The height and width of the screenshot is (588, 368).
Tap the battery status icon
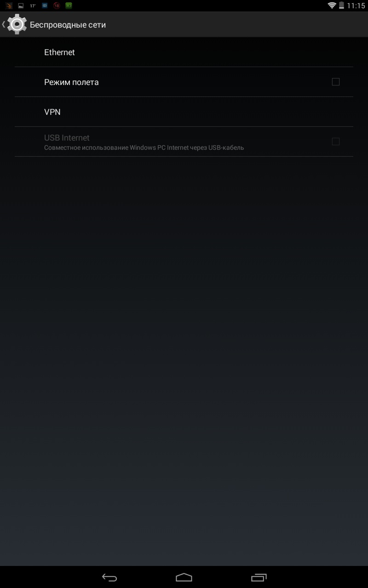[x=341, y=6]
